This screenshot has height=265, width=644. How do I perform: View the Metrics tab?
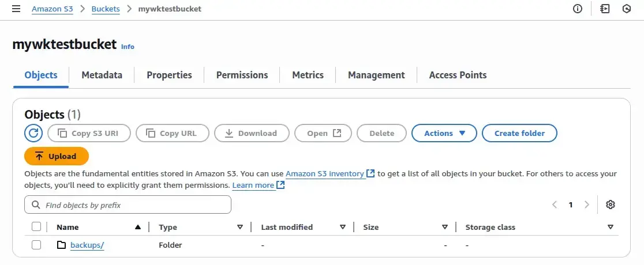point(308,75)
